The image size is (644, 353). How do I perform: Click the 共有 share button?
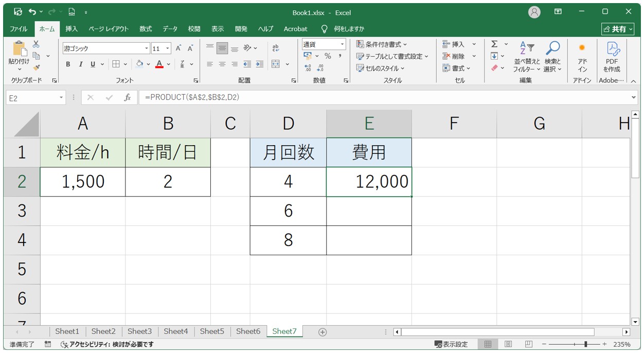click(618, 29)
